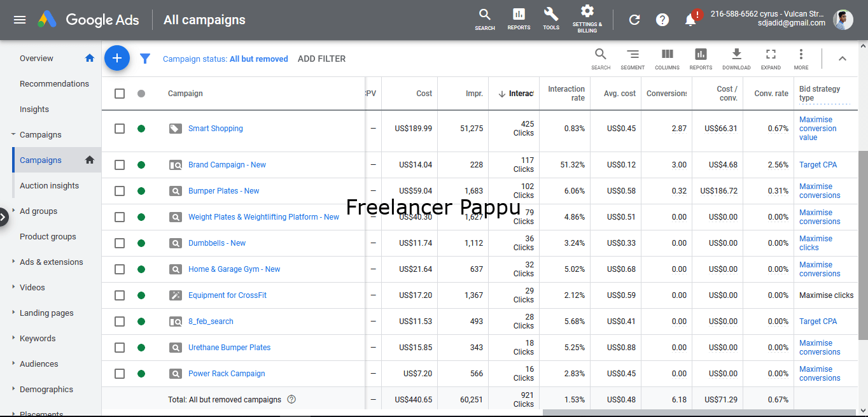Click the help icon beside the Total row

click(291, 400)
